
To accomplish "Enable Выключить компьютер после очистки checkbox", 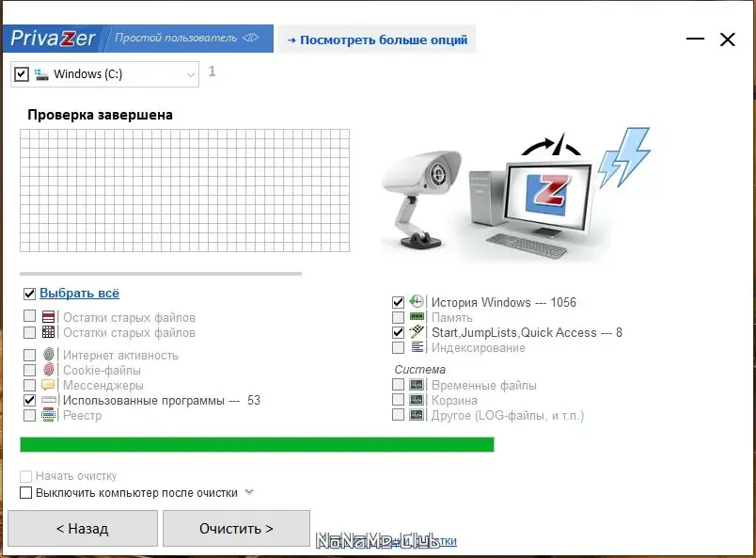I will point(25,492).
